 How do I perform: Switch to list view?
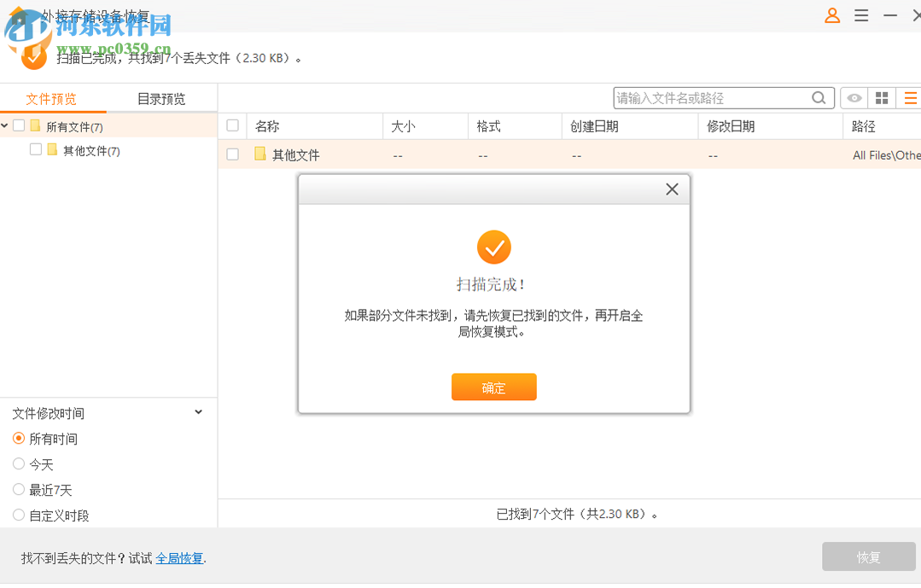(x=910, y=97)
